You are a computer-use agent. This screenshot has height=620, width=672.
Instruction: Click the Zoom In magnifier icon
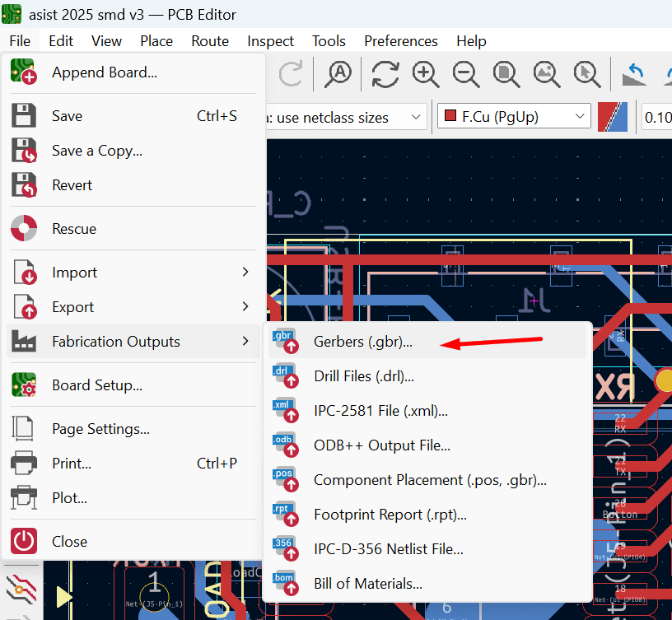tap(426, 74)
